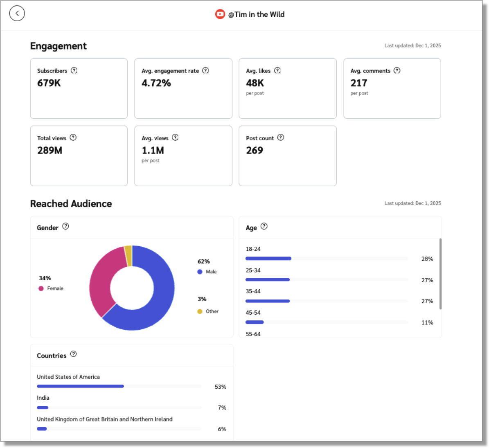Click the 55-64 age label
Viewport: 489px width, 448px height.
click(253, 334)
